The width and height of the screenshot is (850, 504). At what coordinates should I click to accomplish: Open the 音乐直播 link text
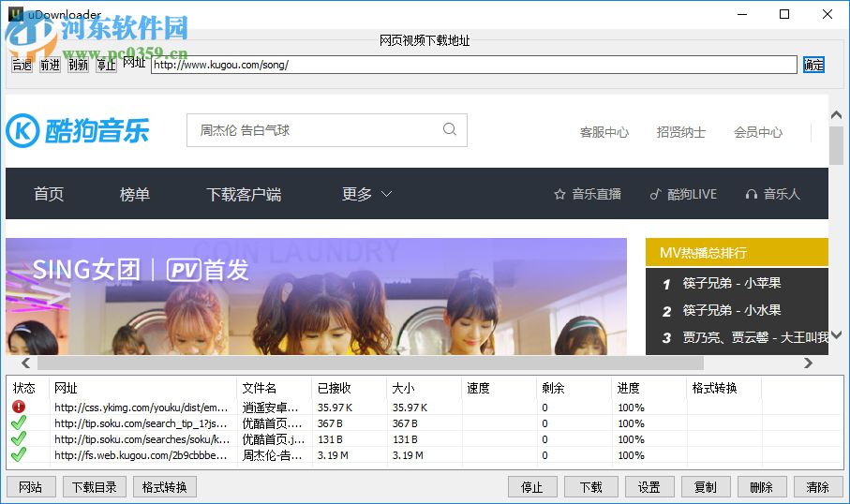pyautogui.click(x=596, y=194)
